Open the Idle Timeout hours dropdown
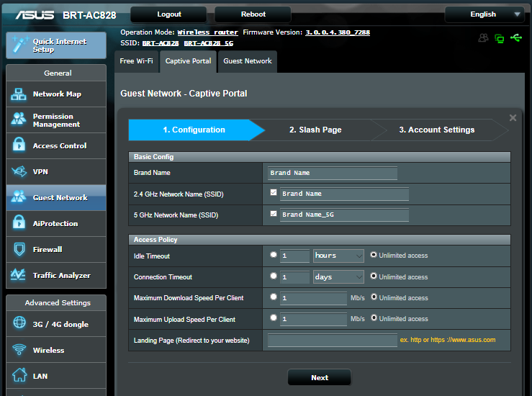Viewport: 532px width, 396px height. [x=338, y=256]
